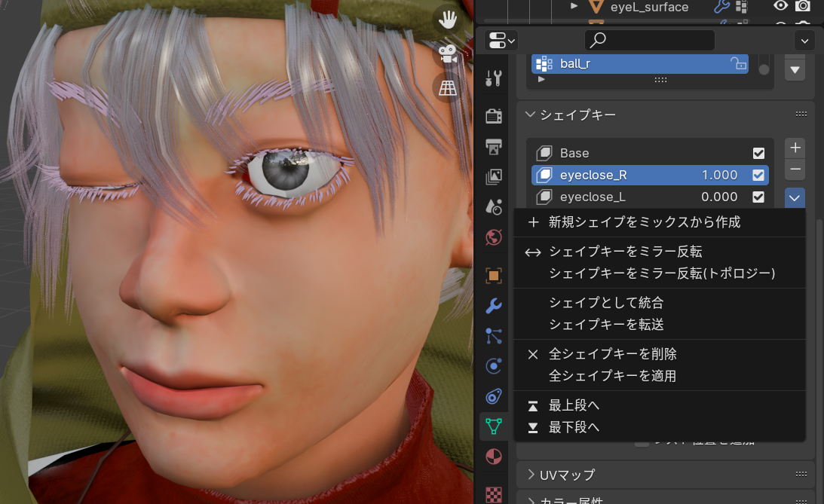Select the ball_r vertex group row

(639, 63)
